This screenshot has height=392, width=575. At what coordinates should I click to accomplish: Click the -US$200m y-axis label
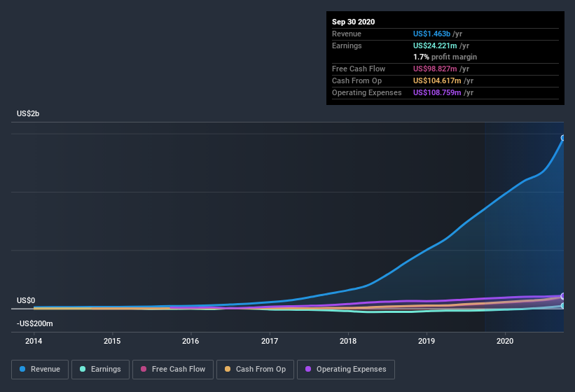[x=35, y=324]
